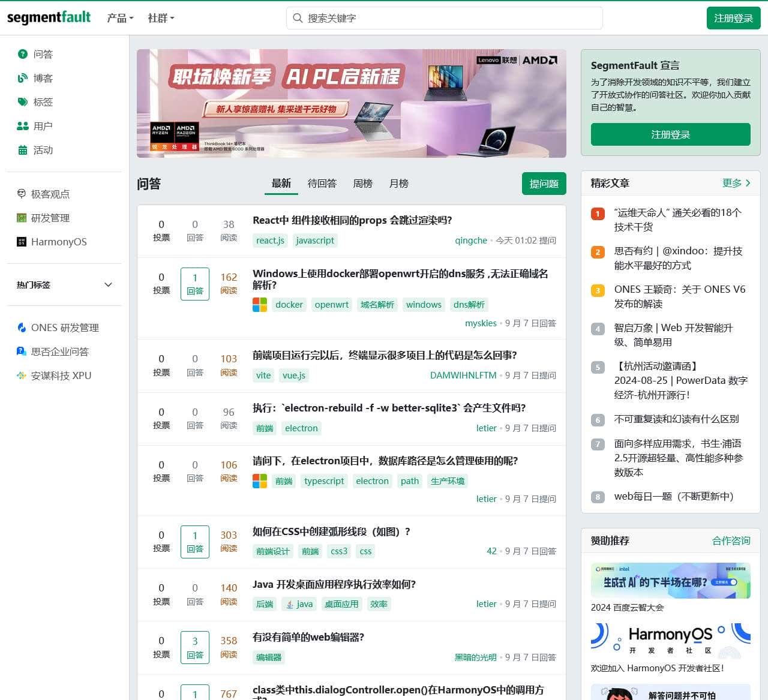Screen dimensions: 768x700
Task: Open the 活动 calendar icon in sidebar
Action: point(23,150)
